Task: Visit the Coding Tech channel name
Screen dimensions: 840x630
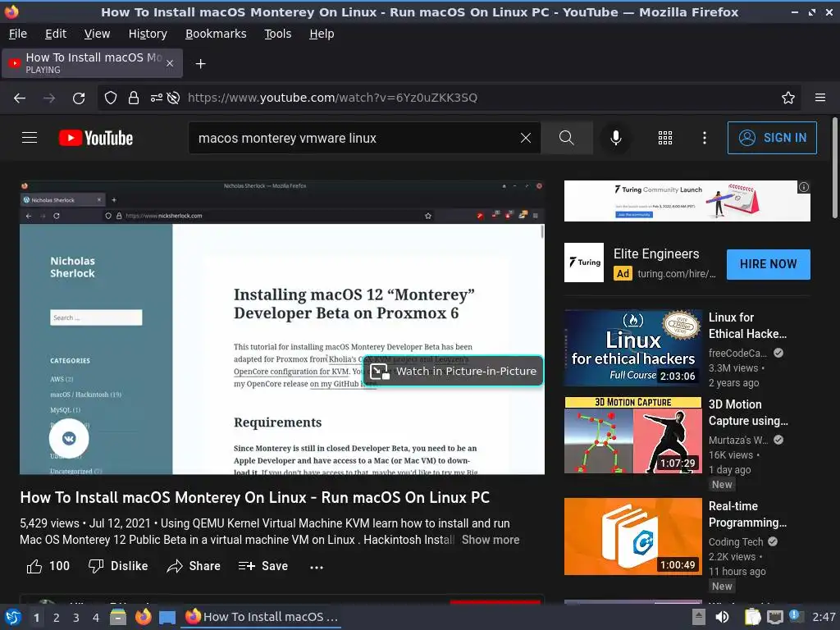Action: 736,541
